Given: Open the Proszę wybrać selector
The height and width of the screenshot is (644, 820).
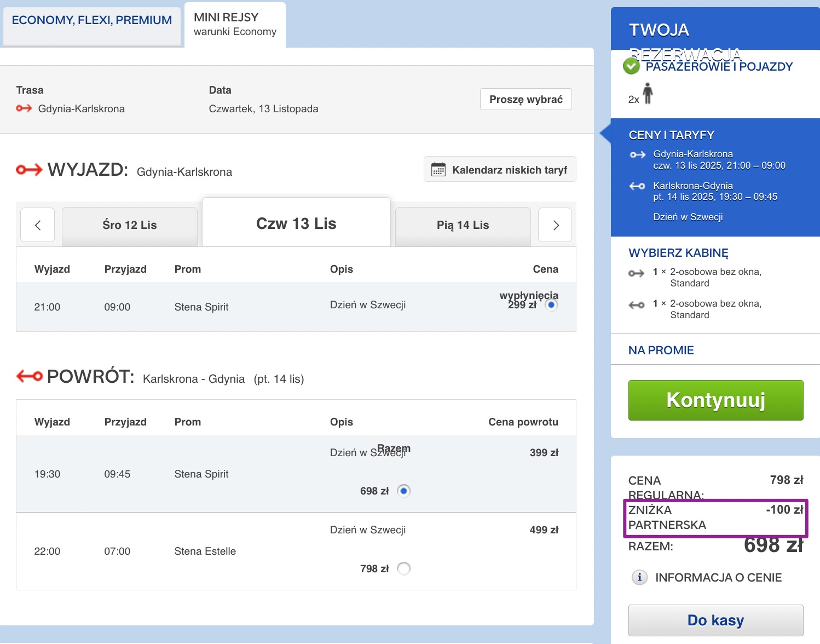Looking at the screenshot, I should pos(526,99).
